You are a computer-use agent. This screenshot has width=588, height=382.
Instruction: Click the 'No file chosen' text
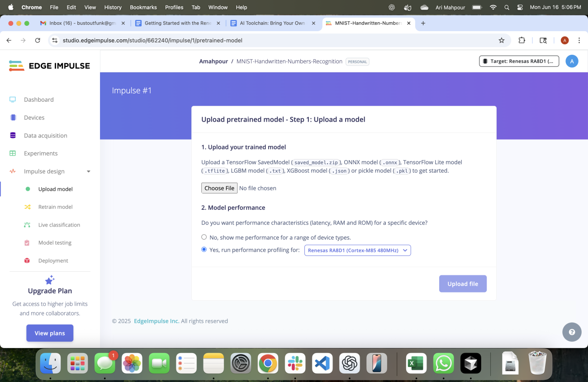pos(258,188)
